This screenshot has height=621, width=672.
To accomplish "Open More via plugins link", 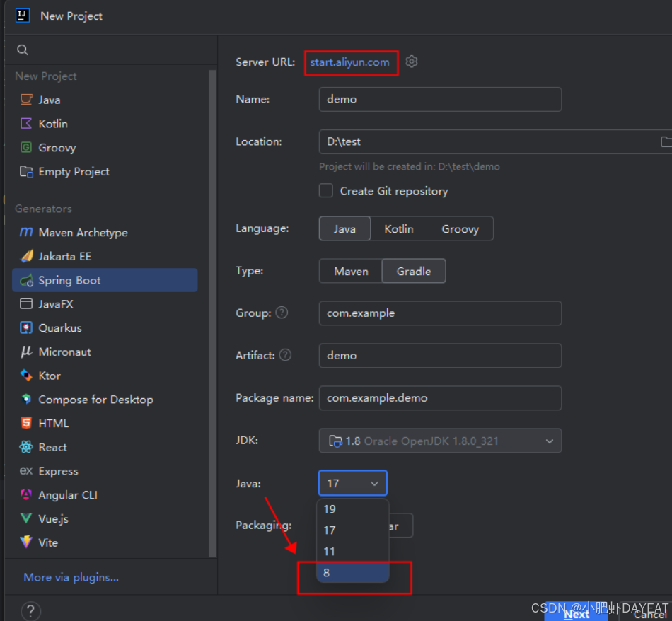I will [x=71, y=577].
